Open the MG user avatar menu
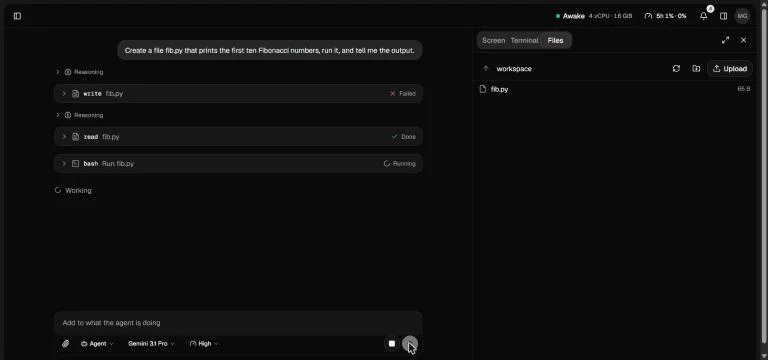 point(742,16)
